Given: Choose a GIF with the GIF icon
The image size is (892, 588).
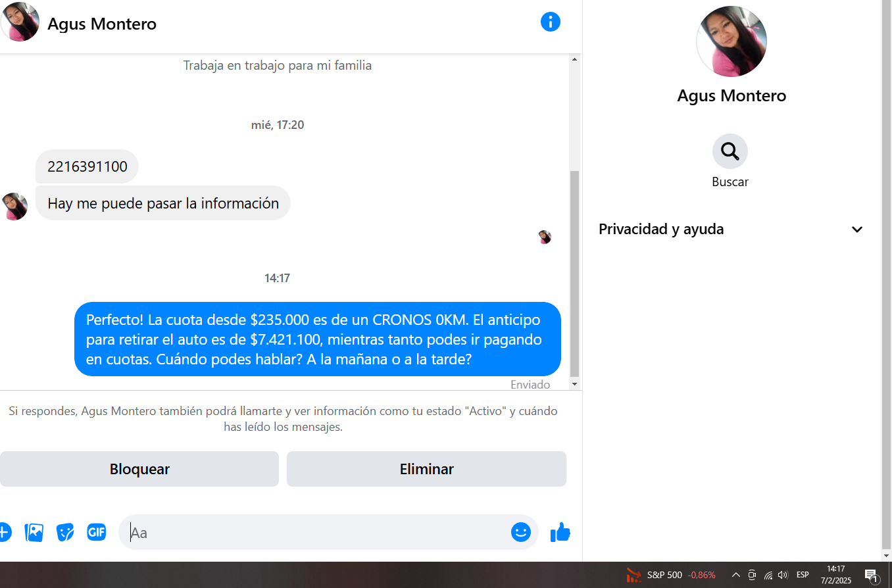Looking at the screenshot, I should pos(97,532).
